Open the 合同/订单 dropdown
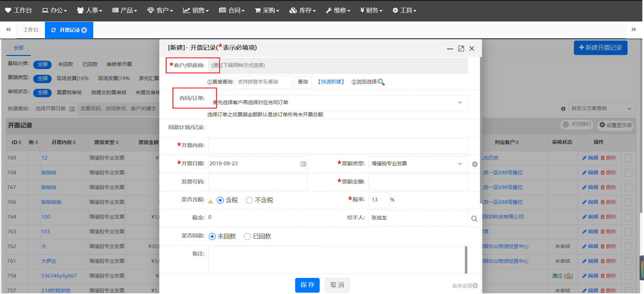The image size is (644, 294). [338, 103]
